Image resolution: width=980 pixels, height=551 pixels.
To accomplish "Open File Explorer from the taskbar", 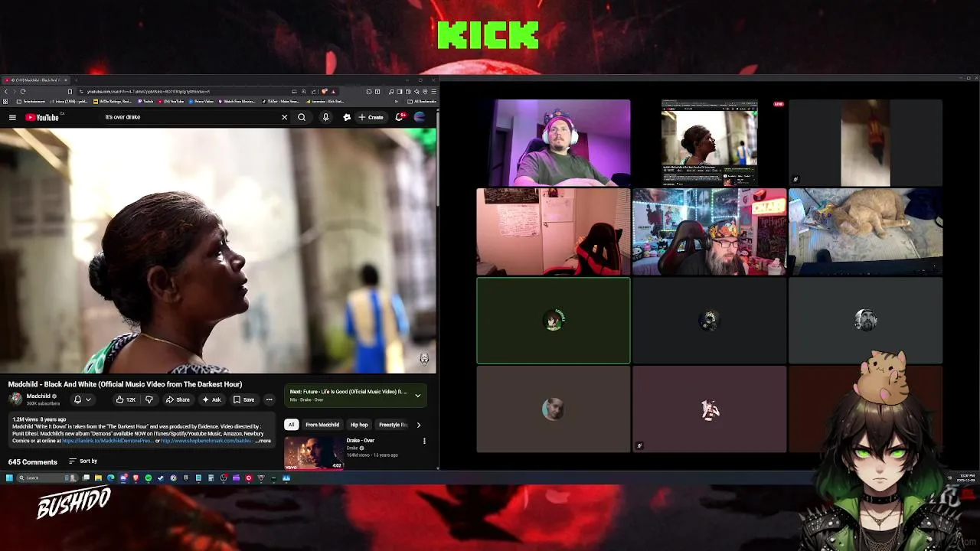I will 98,478.
